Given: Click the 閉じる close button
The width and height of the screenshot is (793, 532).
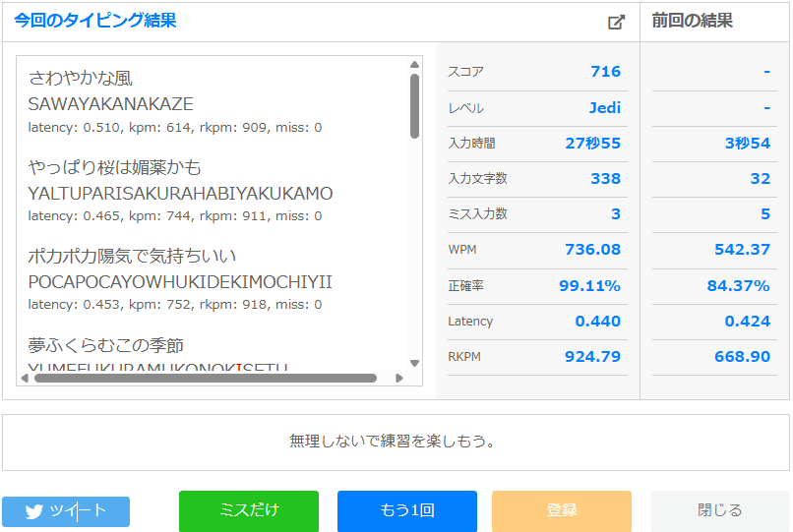Looking at the screenshot, I should (x=719, y=511).
